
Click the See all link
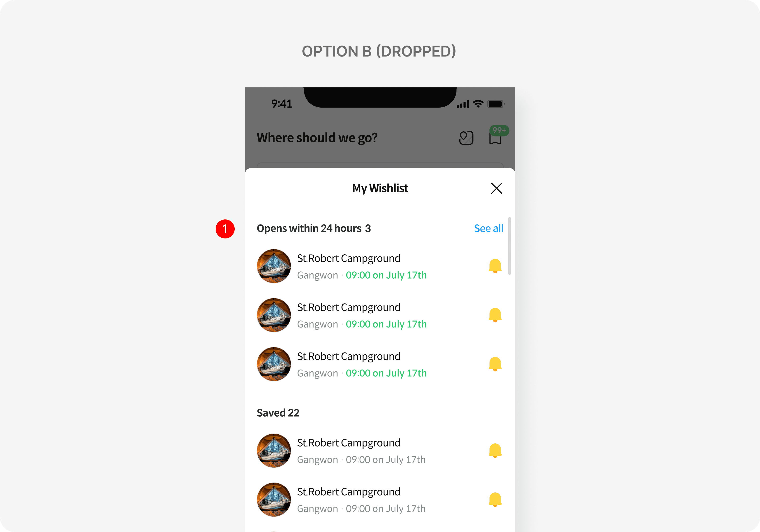488,228
